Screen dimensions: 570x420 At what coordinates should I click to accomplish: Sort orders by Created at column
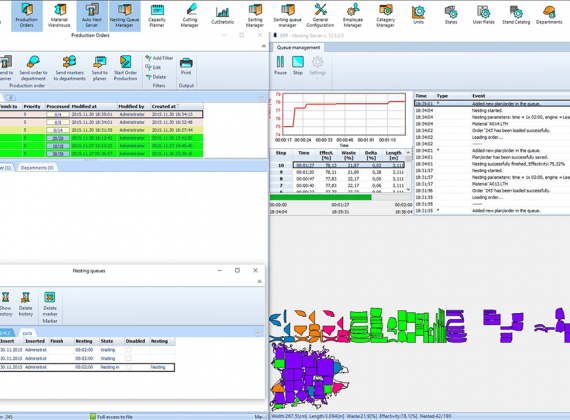coord(177,107)
